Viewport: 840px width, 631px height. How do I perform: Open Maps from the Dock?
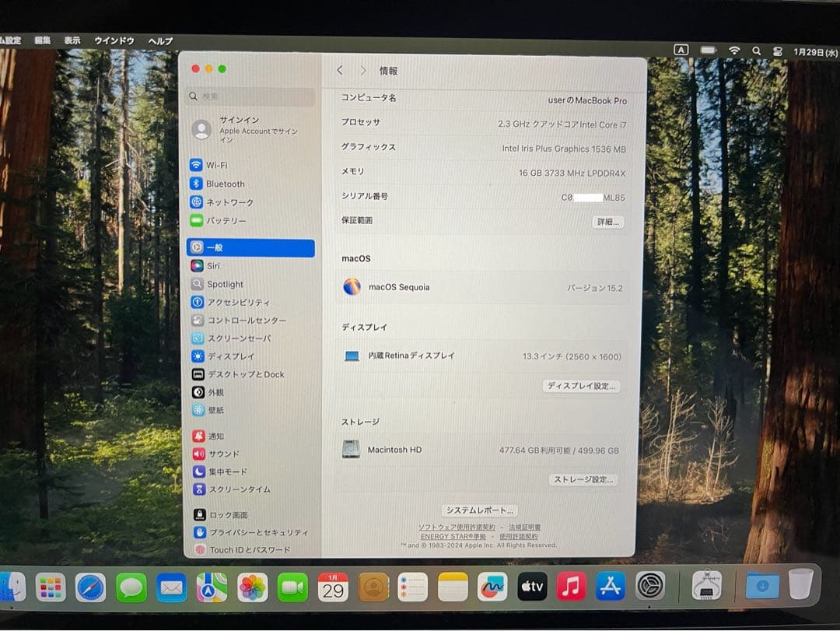click(212, 587)
